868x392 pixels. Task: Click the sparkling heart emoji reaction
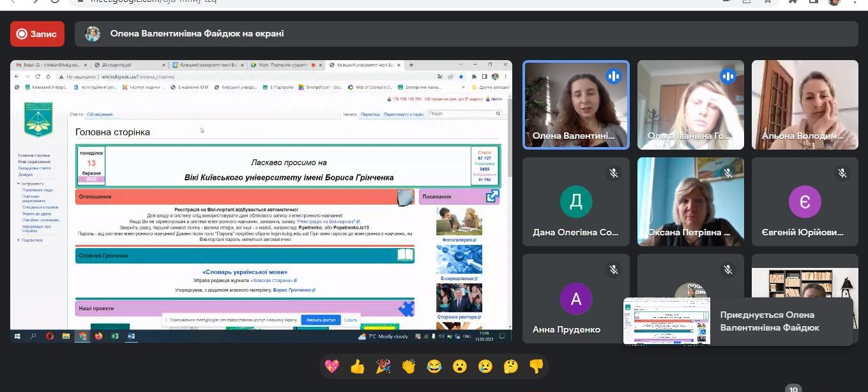coord(331,366)
